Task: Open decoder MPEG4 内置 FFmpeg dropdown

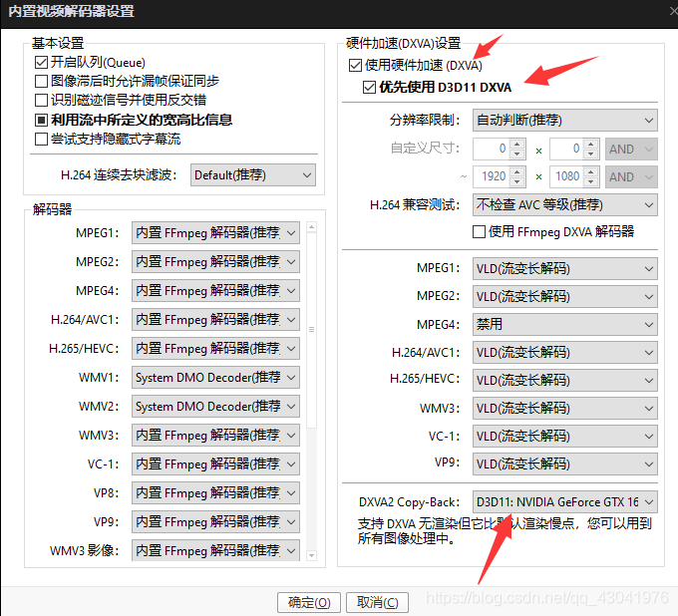Action: 215,290
